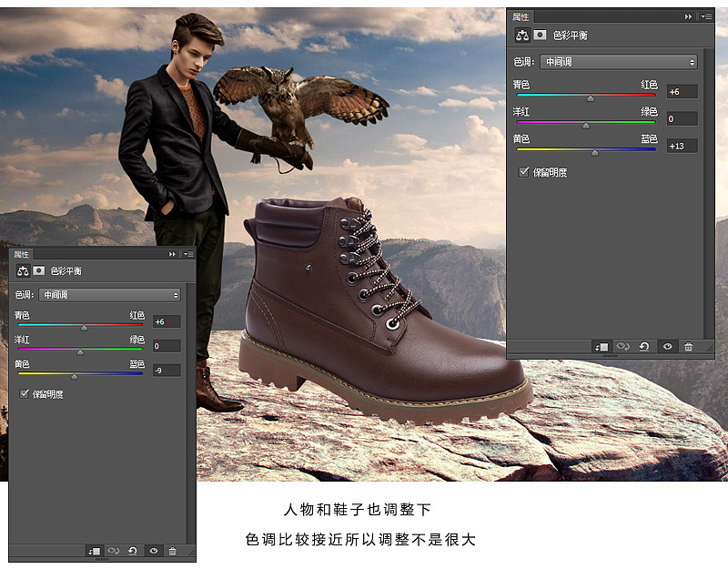Image resolution: width=728 pixels, height=569 pixels.
Task: Click the yellow-blue slider handle in the left panel
Action: click(75, 377)
